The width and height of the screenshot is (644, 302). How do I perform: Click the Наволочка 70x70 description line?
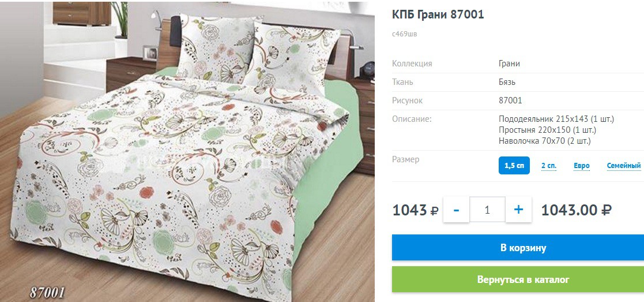tap(545, 141)
